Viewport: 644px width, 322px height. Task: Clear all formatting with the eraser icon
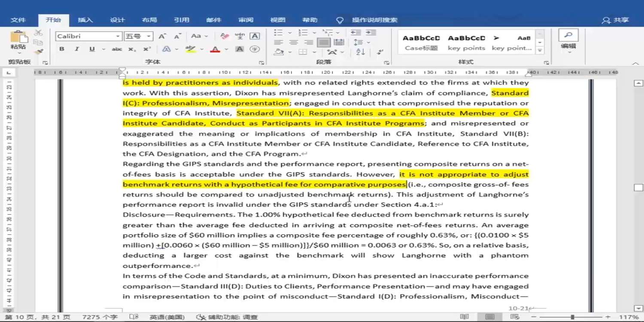(224, 36)
